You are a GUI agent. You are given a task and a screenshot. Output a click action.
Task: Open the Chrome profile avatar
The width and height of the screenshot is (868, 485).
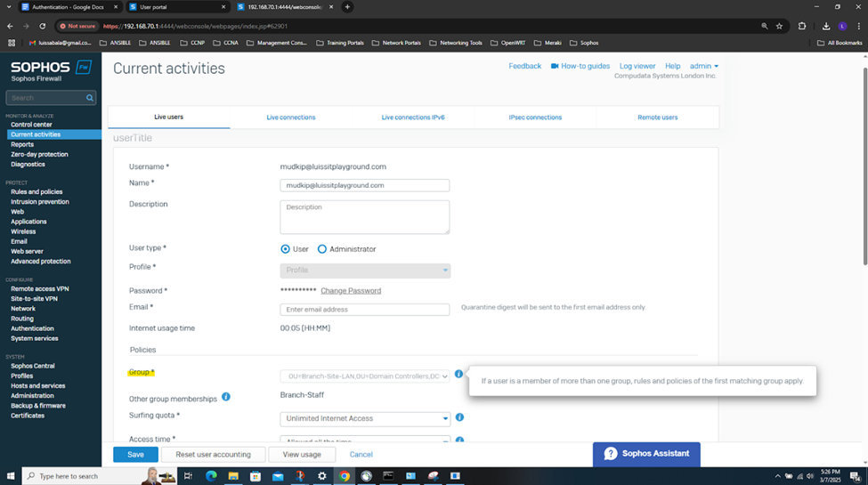pyautogui.click(x=842, y=26)
